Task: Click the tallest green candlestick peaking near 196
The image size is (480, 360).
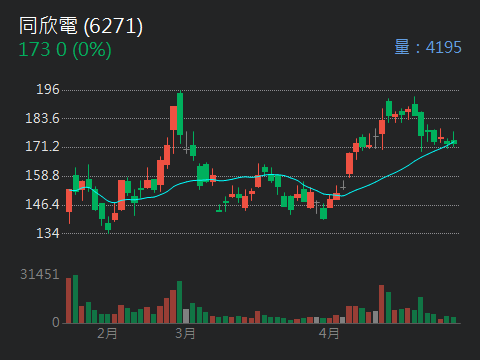Action: pyautogui.click(x=180, y=114)
